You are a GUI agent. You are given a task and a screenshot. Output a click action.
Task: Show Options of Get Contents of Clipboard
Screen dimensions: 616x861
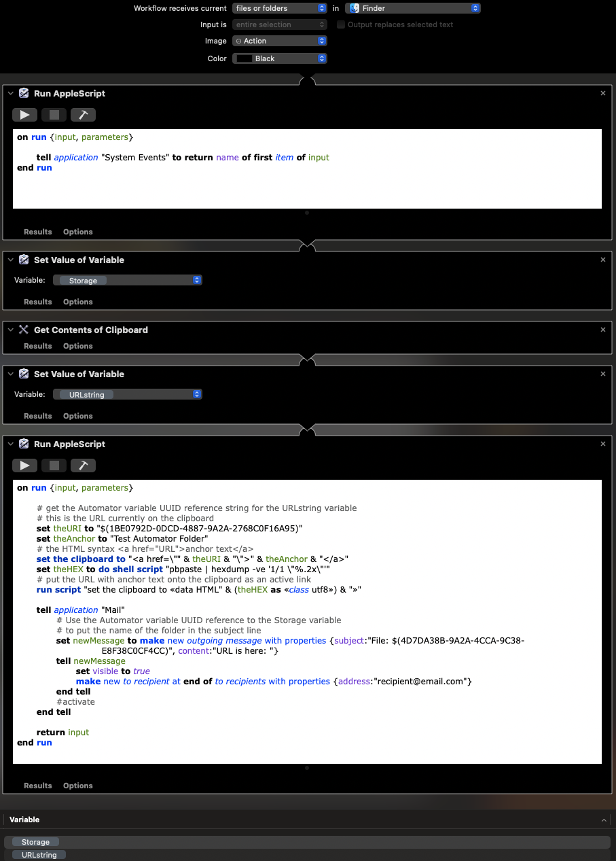coord(78,346)
